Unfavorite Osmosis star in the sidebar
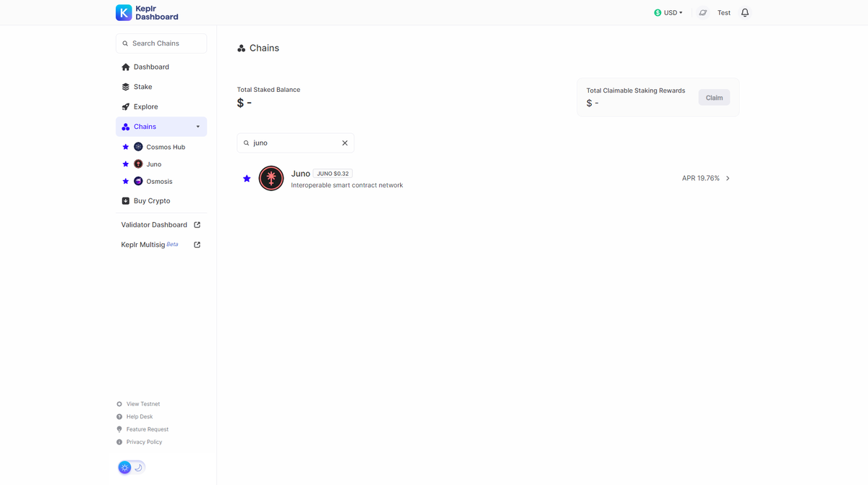 tap(126, 181)
